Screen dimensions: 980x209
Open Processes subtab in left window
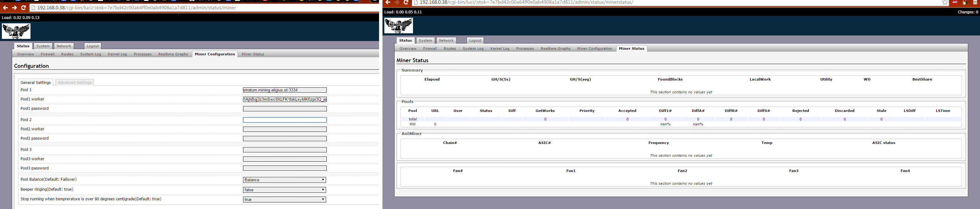(143, 54)
